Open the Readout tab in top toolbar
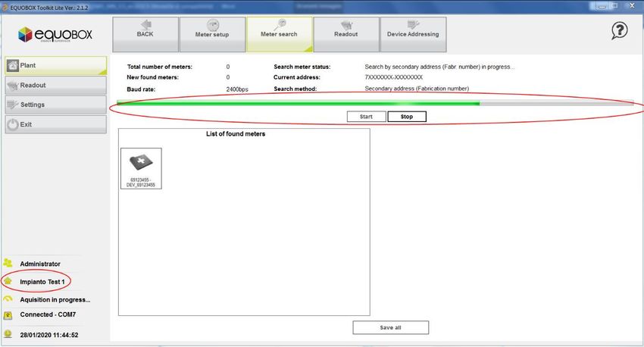Viewport: 644px width, 347px height. pyautogui.click(x=346, y=35)
